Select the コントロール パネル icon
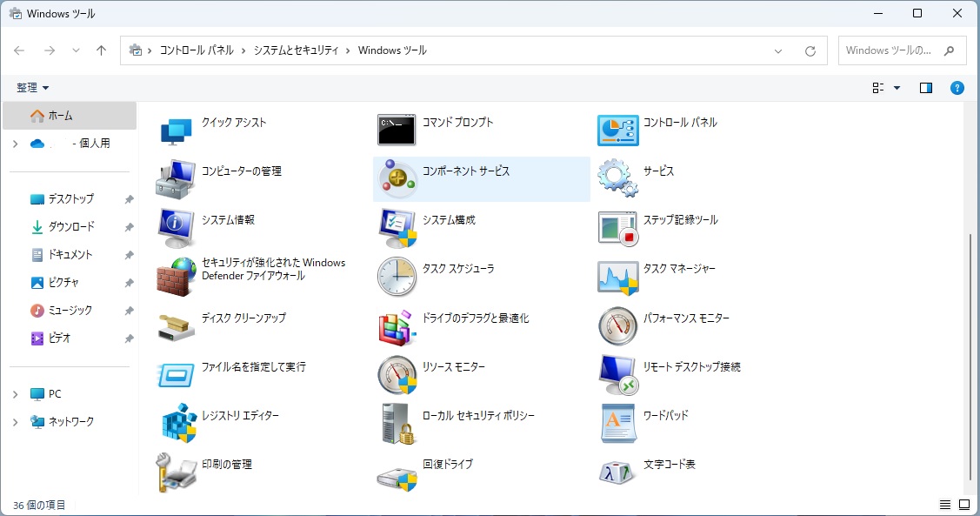980x516 pixels. (x=617, y=131)
